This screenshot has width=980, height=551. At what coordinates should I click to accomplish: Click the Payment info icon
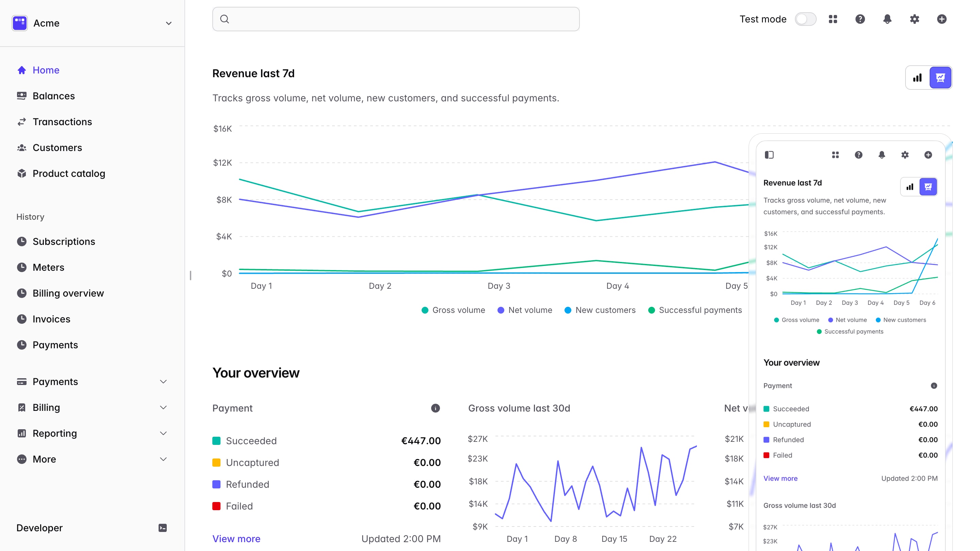pos(435,408)
